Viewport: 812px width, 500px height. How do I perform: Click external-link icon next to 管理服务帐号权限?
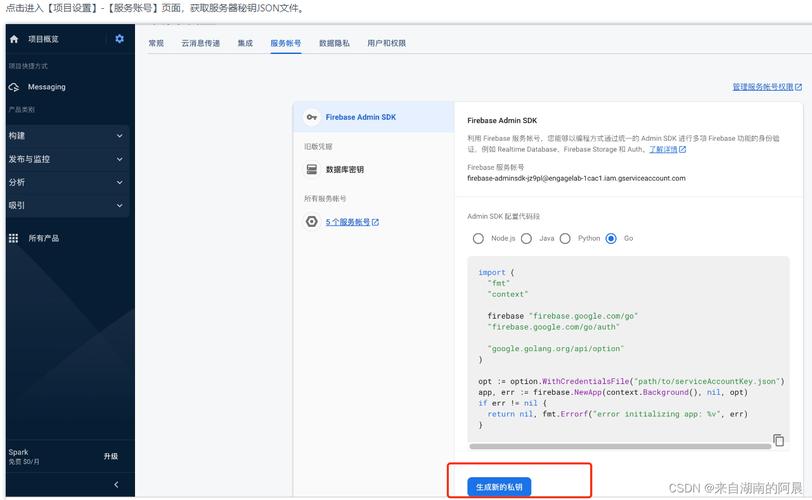point(798,87)
